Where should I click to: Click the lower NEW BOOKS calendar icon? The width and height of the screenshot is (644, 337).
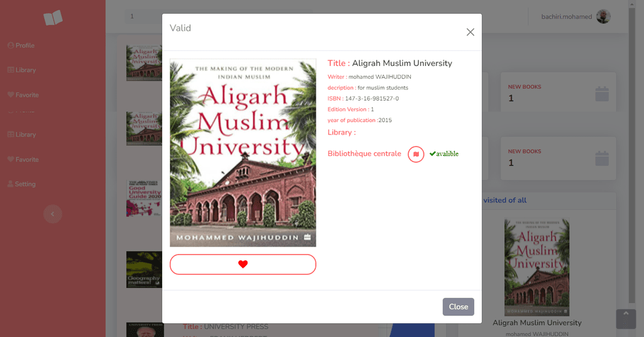tap(602, 158)
